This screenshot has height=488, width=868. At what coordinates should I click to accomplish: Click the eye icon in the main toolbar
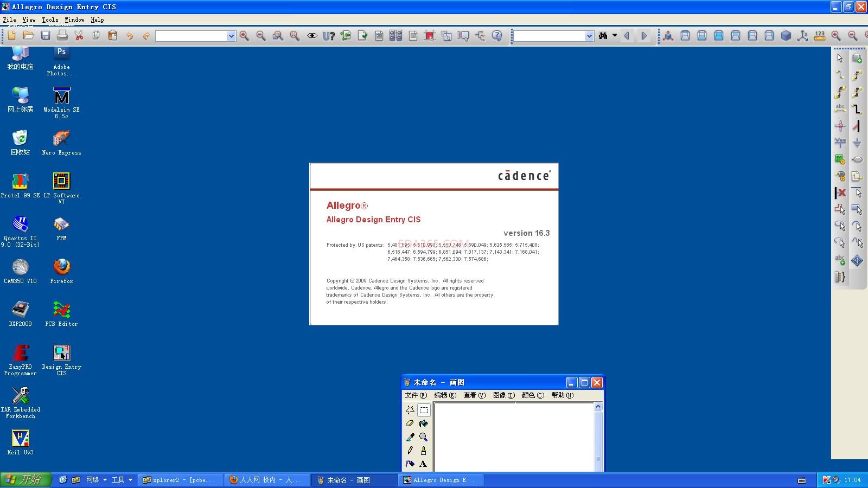[x=312, y=36]
